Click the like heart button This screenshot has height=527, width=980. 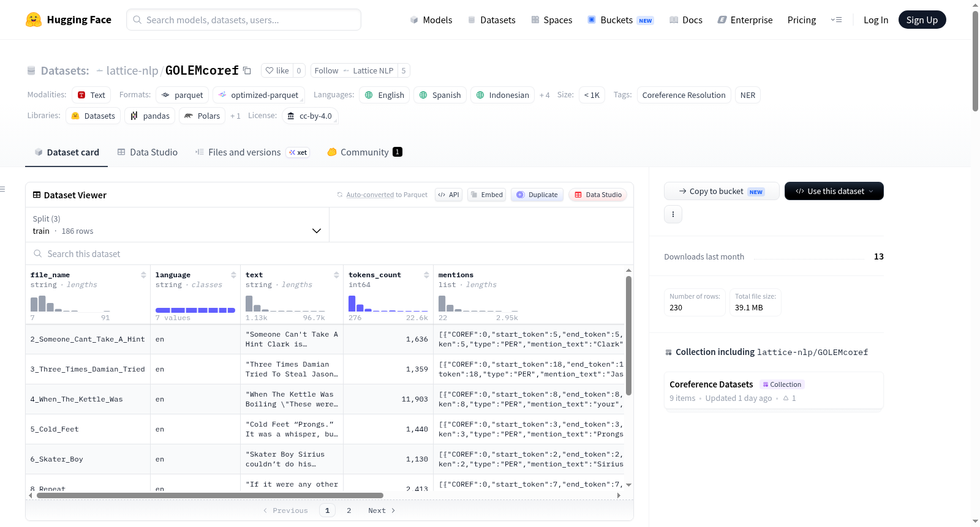(277, 70)
